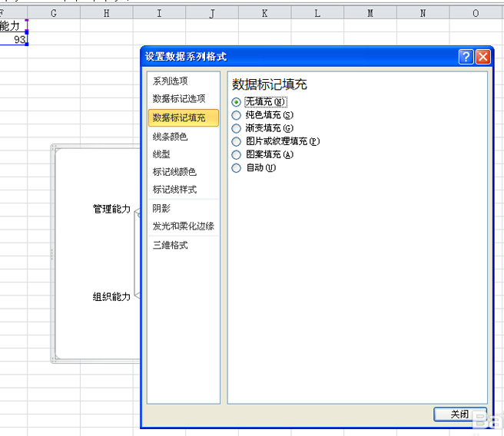Image resolution: width=504 pixels, height=436 pixels.
Task: Select 渐变填充(G) fill option
Action: tap(237, 128)
